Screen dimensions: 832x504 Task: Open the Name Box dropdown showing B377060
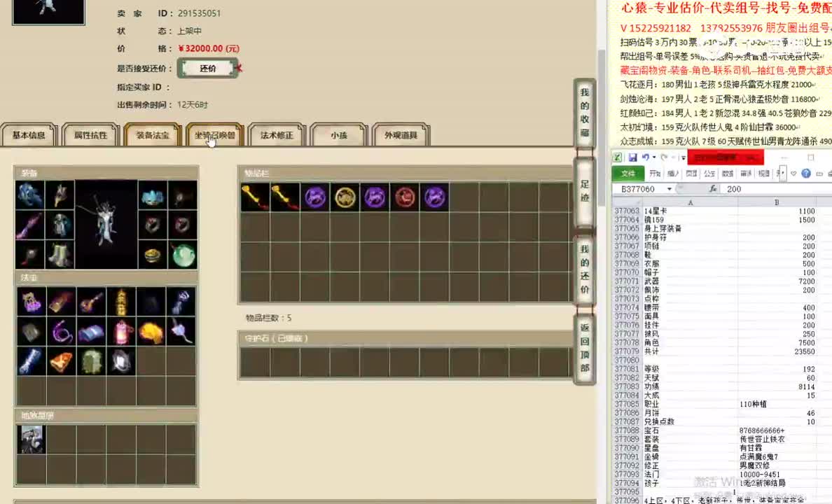pyautogui.click(x=669, y=189)
